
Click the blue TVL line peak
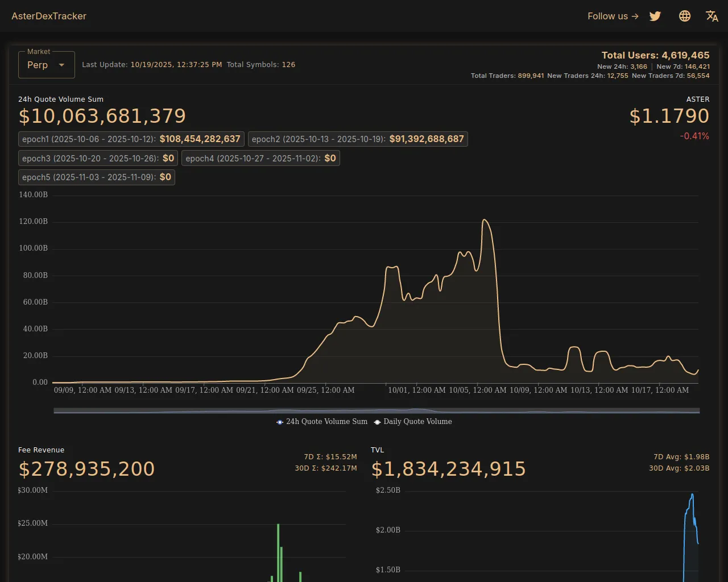[x=692, y=495]
